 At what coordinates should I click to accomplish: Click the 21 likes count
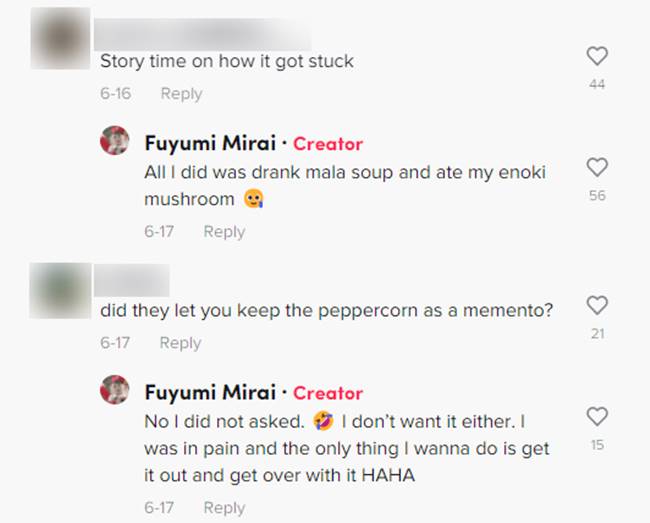(597, 334)
